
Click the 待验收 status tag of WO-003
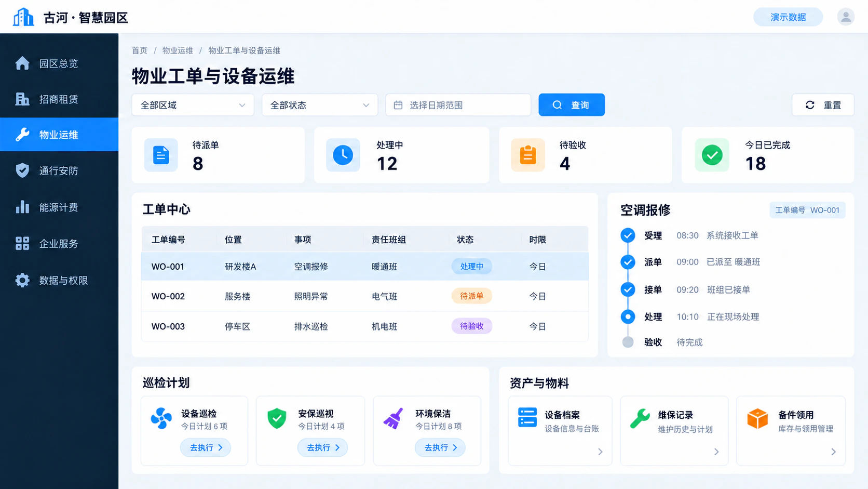[471, 326]
